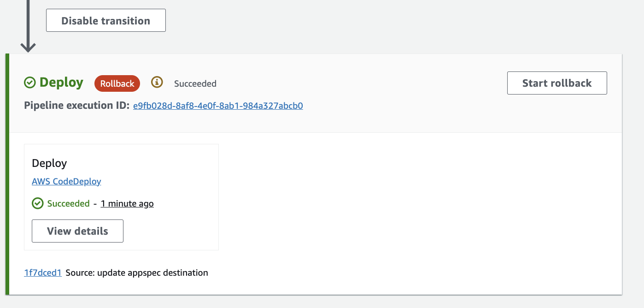
Task: Open the "1 minute ago" timestamp link
Action: [x=127, y=203]
